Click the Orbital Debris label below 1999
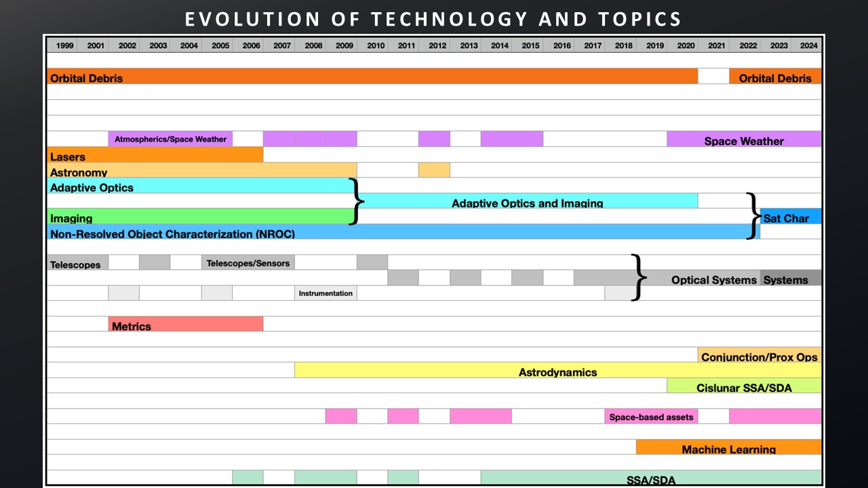 [x=87, y=78]
